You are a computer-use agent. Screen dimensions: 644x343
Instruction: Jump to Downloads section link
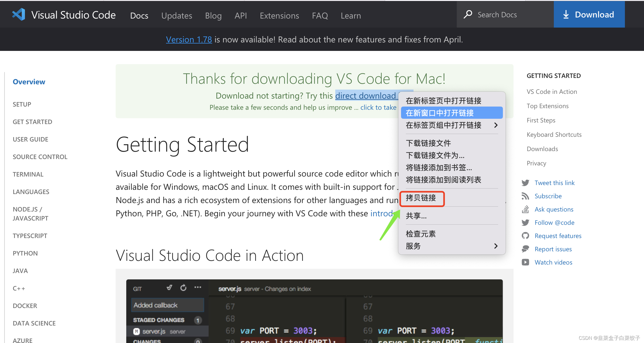542,149
